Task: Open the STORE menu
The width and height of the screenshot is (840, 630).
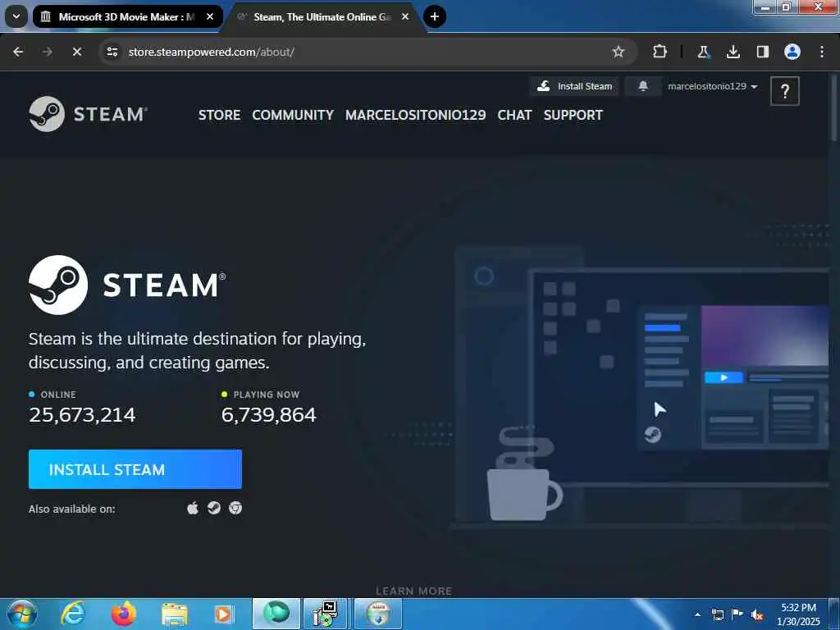Action: 219,115
